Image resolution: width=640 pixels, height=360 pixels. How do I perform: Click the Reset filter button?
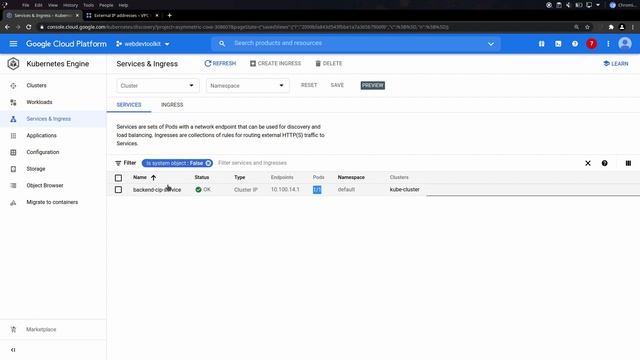pyautogui.click(x=309, y=85)
